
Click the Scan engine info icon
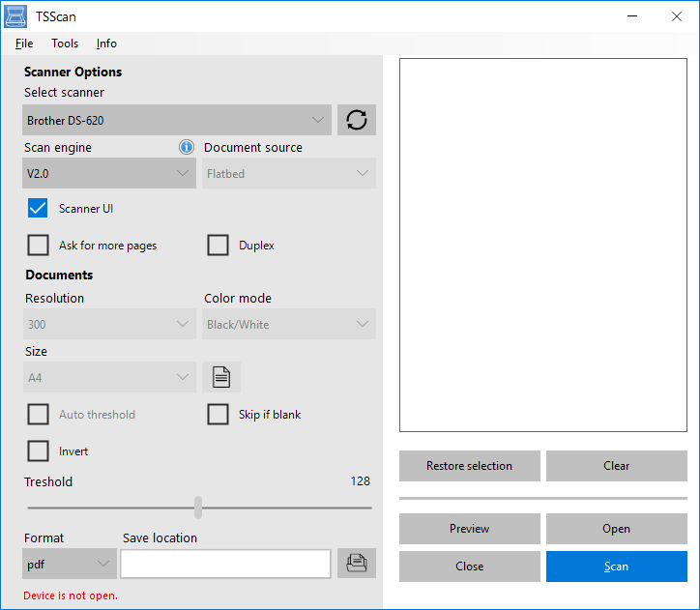[x=187, y=147]
